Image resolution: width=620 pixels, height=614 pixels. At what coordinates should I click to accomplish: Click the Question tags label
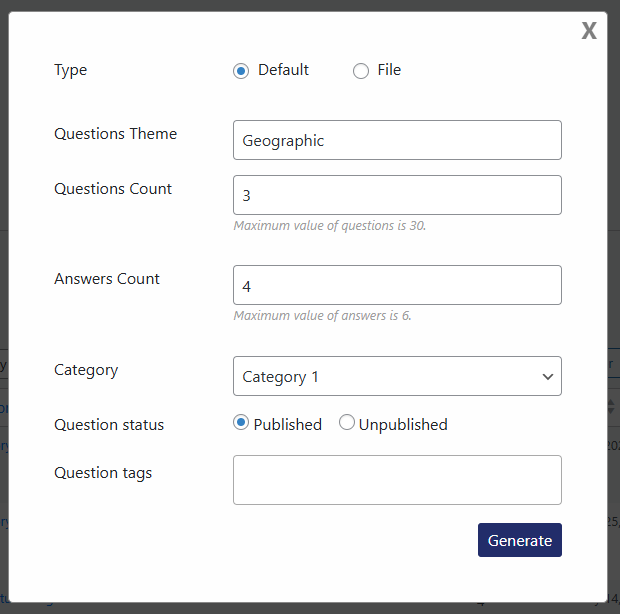(103, 473)
